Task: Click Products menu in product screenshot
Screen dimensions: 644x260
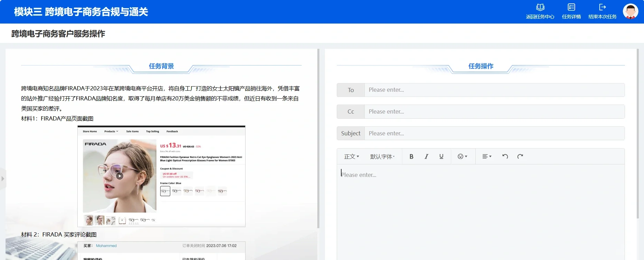Action: (111, 132)
